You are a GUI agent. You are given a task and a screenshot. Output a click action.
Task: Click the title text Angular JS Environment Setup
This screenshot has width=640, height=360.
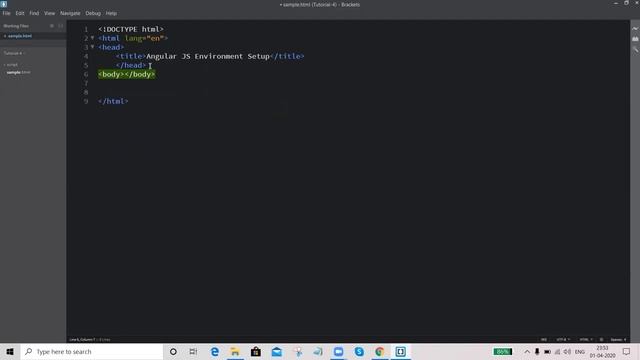point(208,56)
